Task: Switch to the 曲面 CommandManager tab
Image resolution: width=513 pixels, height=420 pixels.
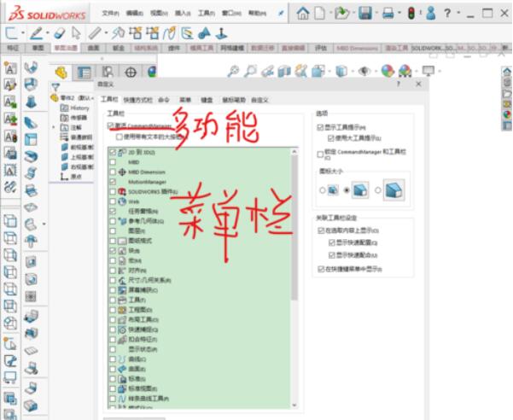Action: point(93,48)
